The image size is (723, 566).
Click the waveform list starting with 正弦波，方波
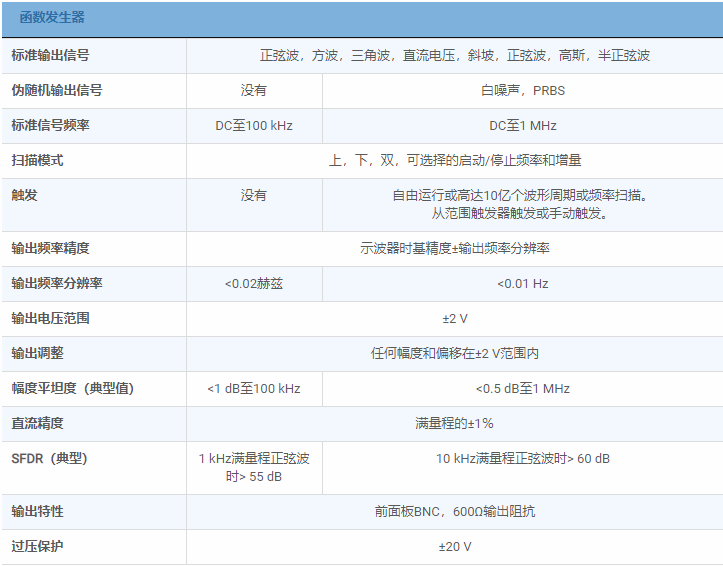[x=454, y=55]
